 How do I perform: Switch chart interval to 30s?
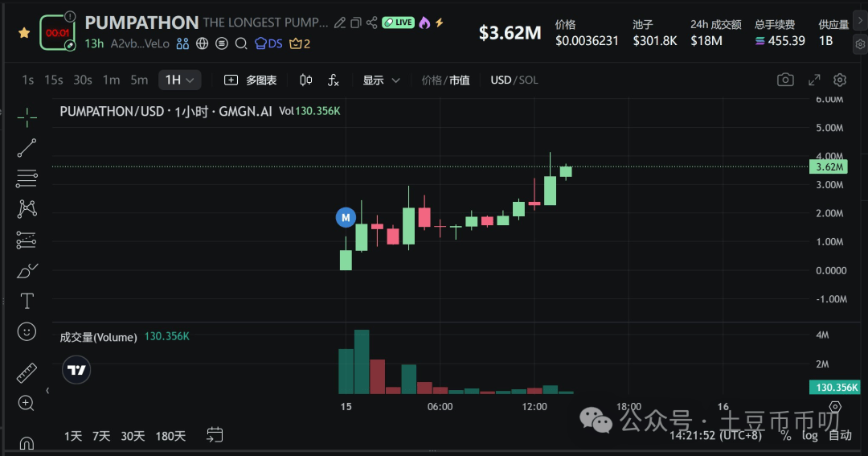(x=83, y=80)
